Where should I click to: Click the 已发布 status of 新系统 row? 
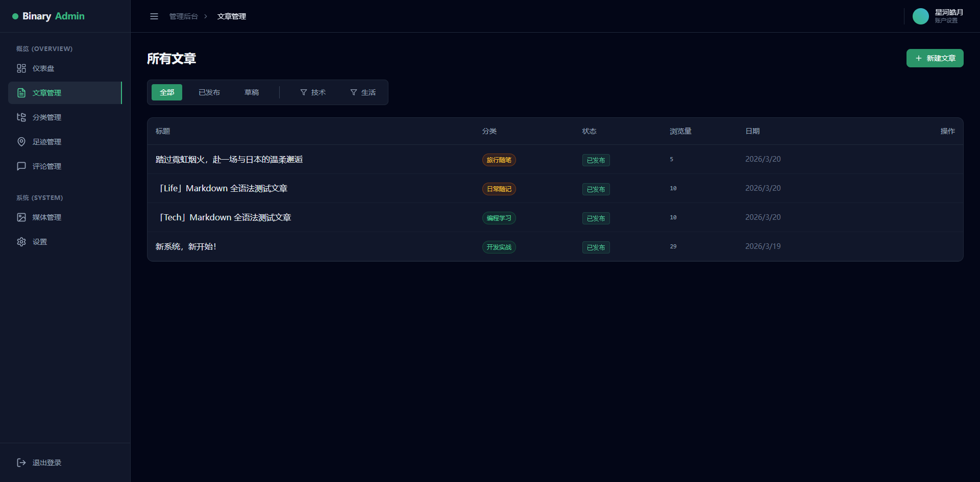[596, 247]
